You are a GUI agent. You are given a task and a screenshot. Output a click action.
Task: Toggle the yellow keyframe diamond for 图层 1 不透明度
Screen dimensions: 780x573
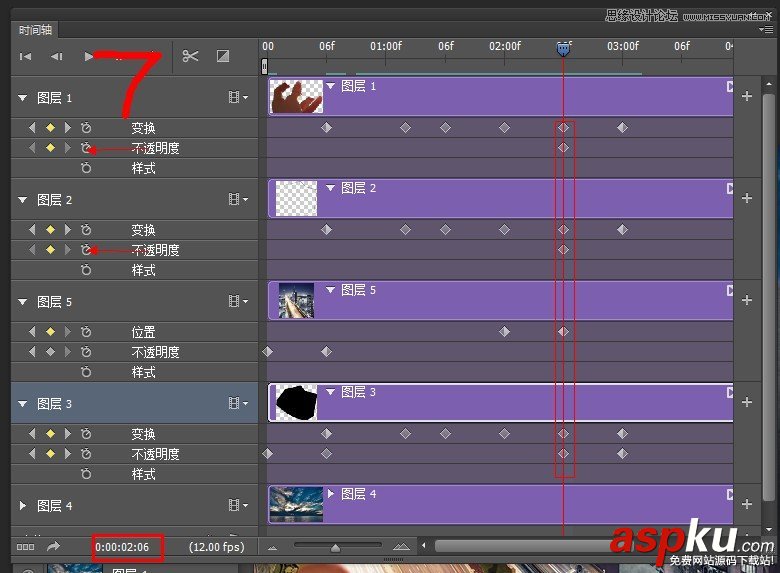click(x=50, y=148)
